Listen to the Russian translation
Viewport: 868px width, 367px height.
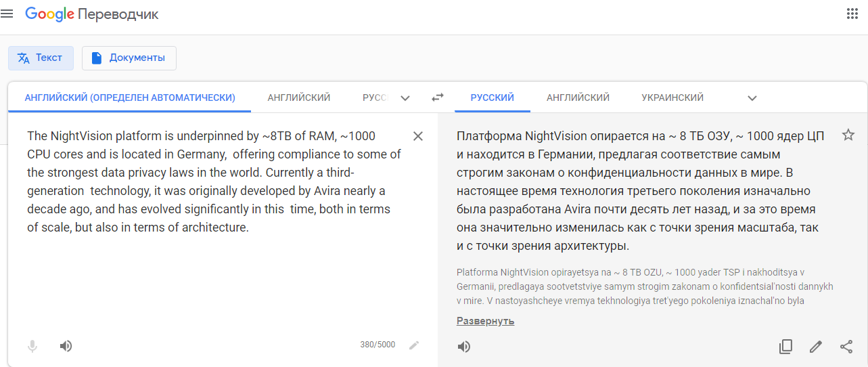pyautogui.click(x=463, y=347)
